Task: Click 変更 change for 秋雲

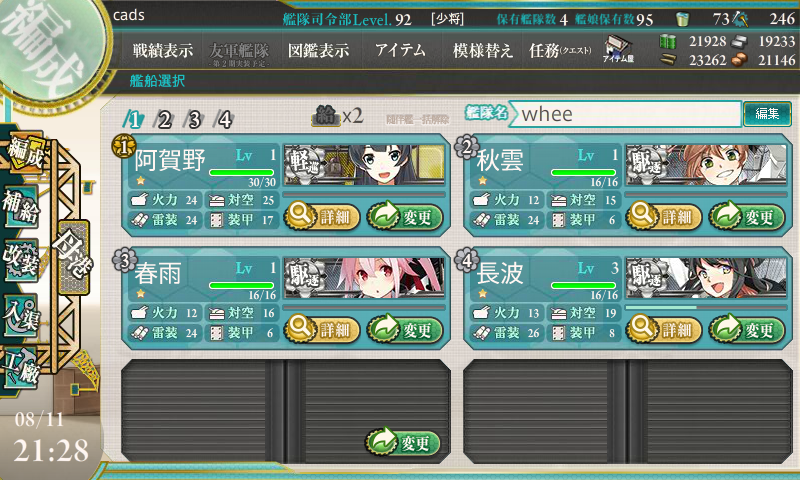Action: click(747, 217)
